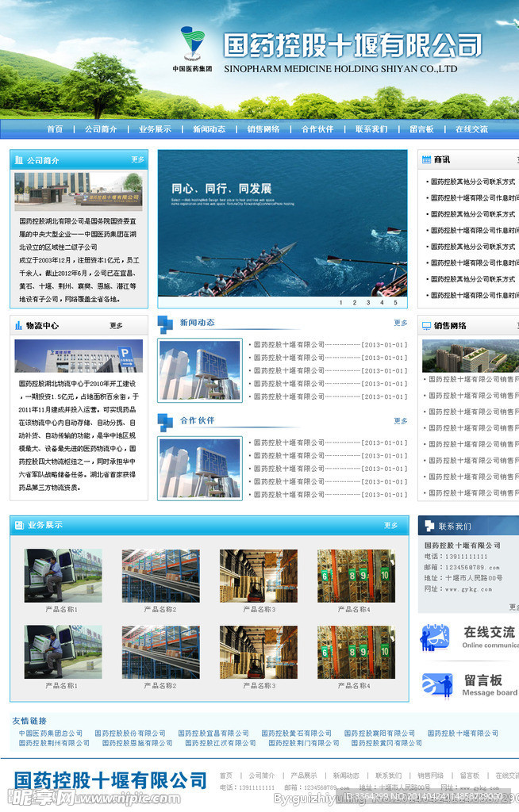
Task: Click 更多 in the 业务展示 header
Action: [x=391, y=525]
